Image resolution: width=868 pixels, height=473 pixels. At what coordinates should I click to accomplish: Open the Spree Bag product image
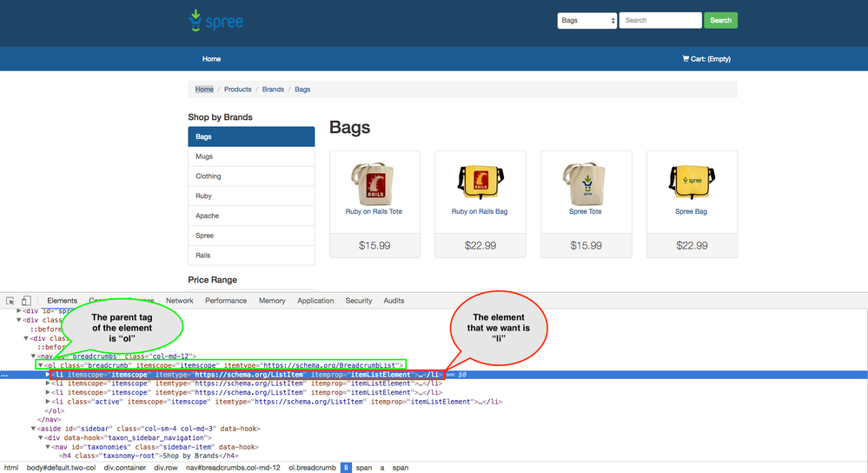[692, 183]
